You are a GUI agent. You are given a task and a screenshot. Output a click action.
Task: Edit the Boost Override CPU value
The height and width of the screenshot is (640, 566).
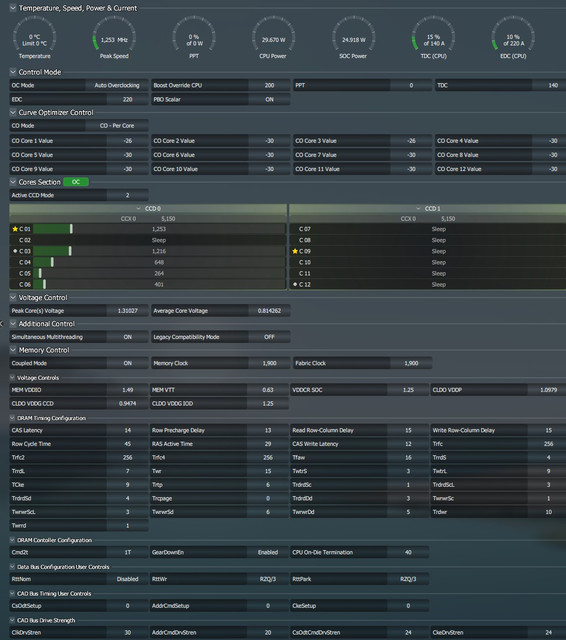[x=269, y=85]
